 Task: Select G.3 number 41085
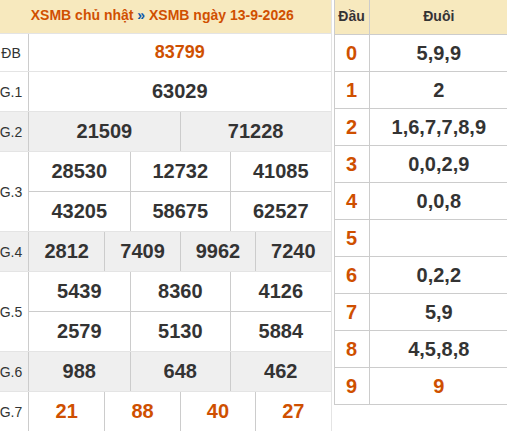pos(281,171)
